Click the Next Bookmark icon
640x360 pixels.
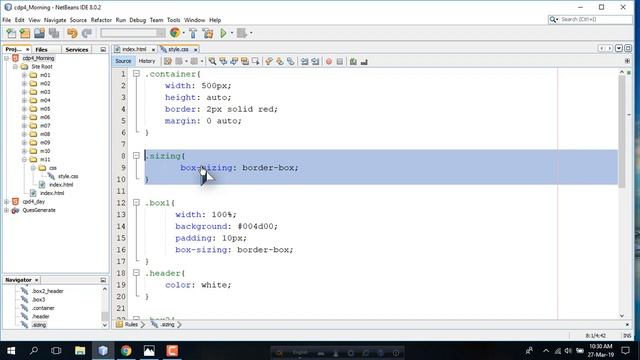280,62
